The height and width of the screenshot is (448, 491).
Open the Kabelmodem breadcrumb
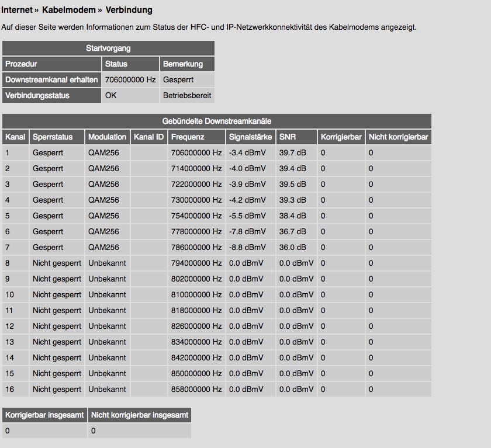pyautogui.click(x=70, y=10)
